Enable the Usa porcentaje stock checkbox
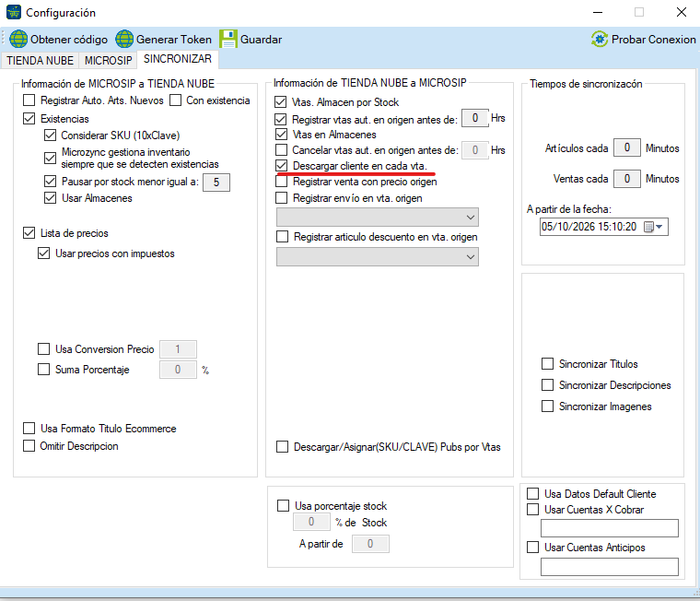 tap(283, 506)
